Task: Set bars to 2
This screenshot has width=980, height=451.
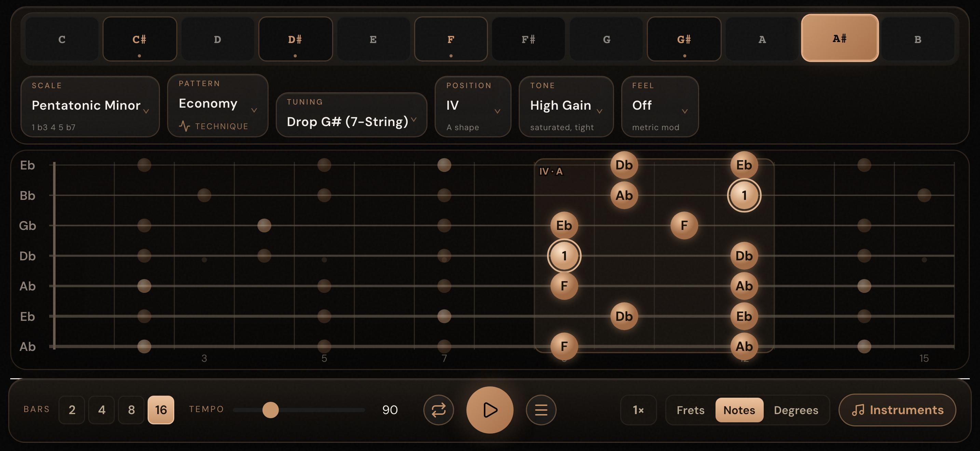Action: (72, 410)
